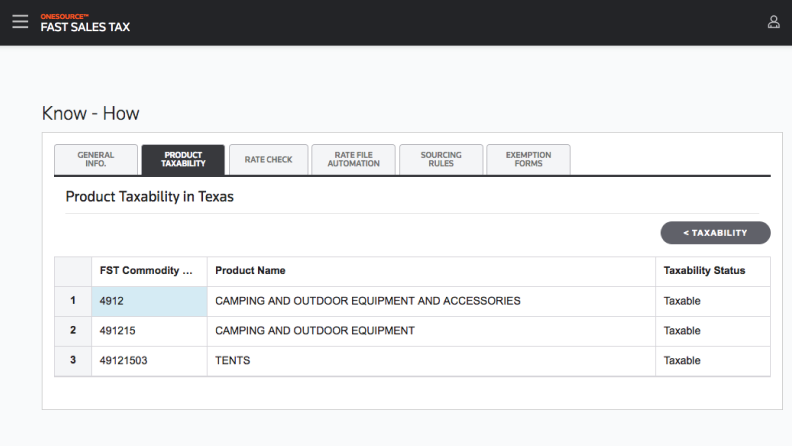Viewport: 792px width, 446px height.
Task: Open the Rate Check tab
Action: pyautogui.click(x=268, y=160)
